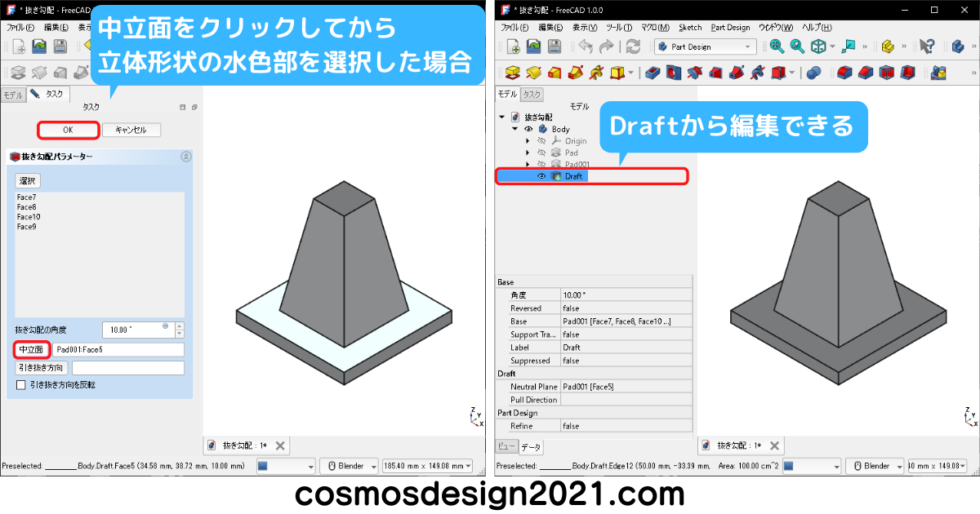Click the isometric view cube icon
The height and width of the screenshot is (514, 980).
(818, 47)
